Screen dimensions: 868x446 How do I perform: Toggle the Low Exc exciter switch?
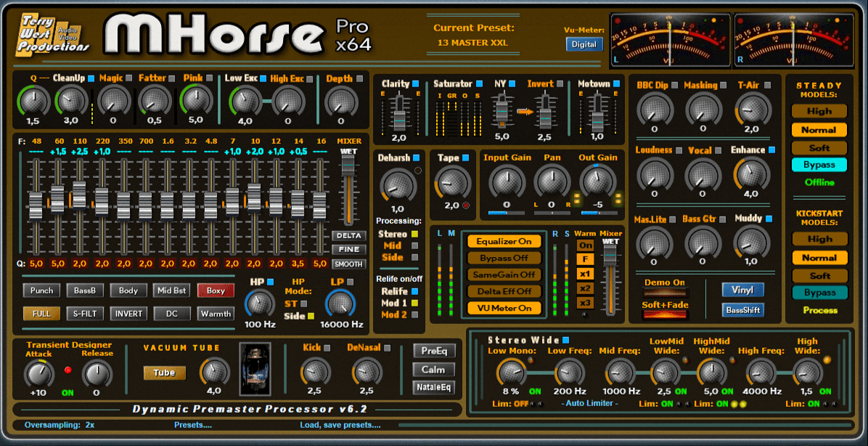pos(263,78)
